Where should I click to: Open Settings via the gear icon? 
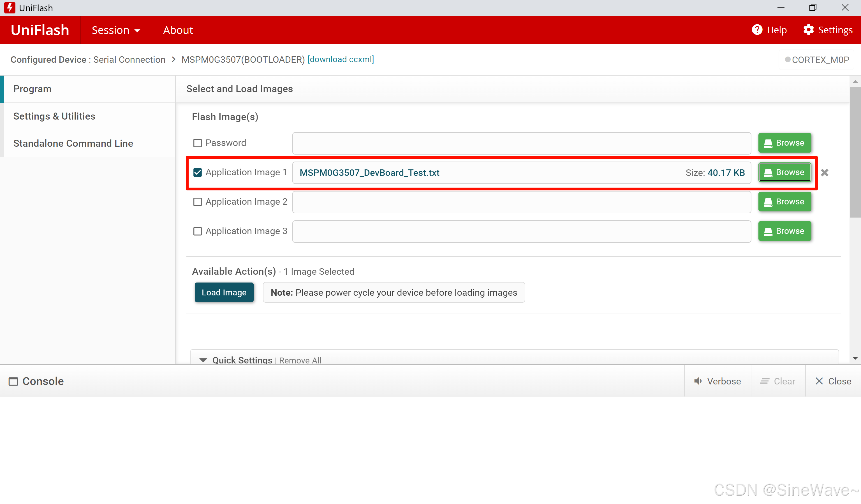[x=808, y=30]
